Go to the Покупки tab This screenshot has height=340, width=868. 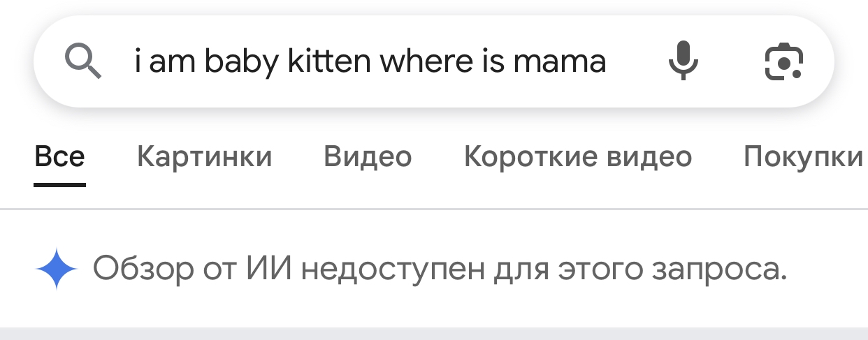click(x=804, y=156)
